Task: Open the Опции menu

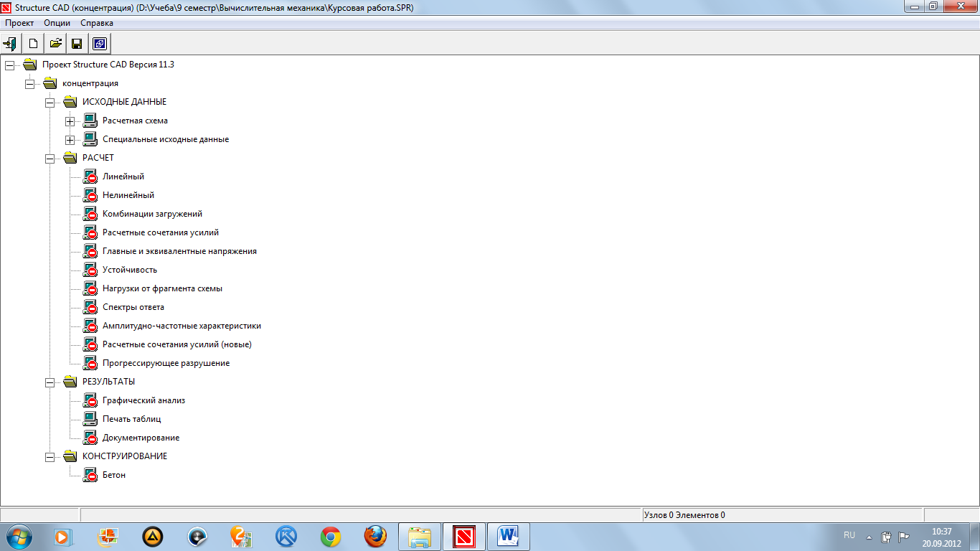Action: 57,23
